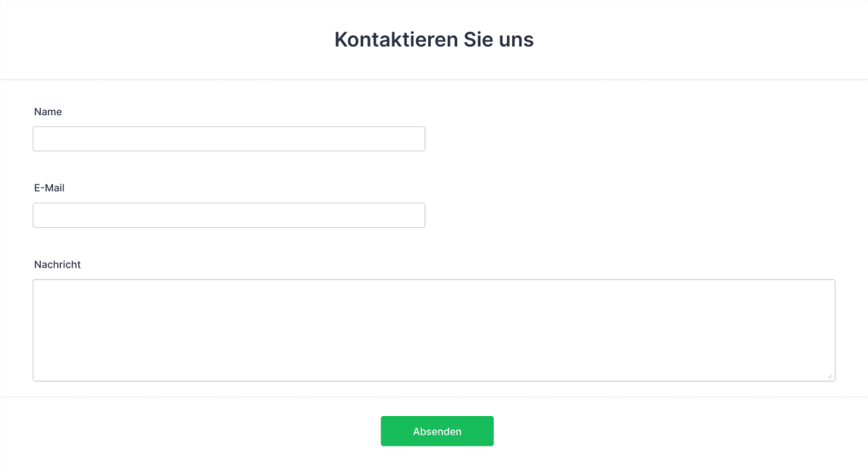Click the border of the E-Mail input

coord(229,203)
